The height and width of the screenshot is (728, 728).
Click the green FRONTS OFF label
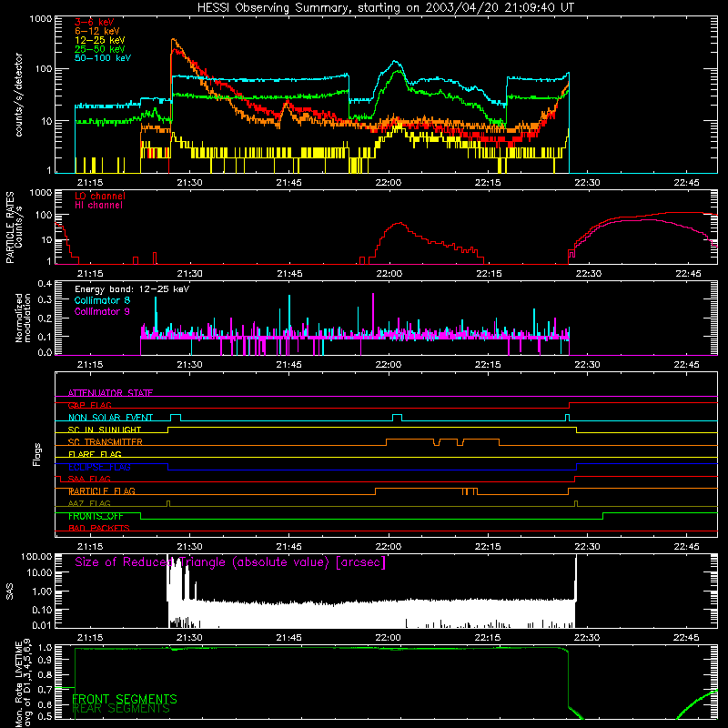96,516
